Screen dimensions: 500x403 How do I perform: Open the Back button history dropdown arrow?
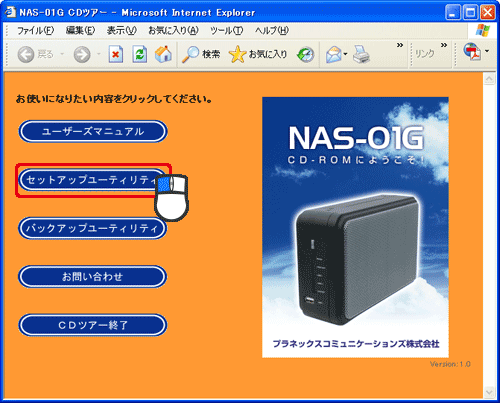click(x=62, y=54)
